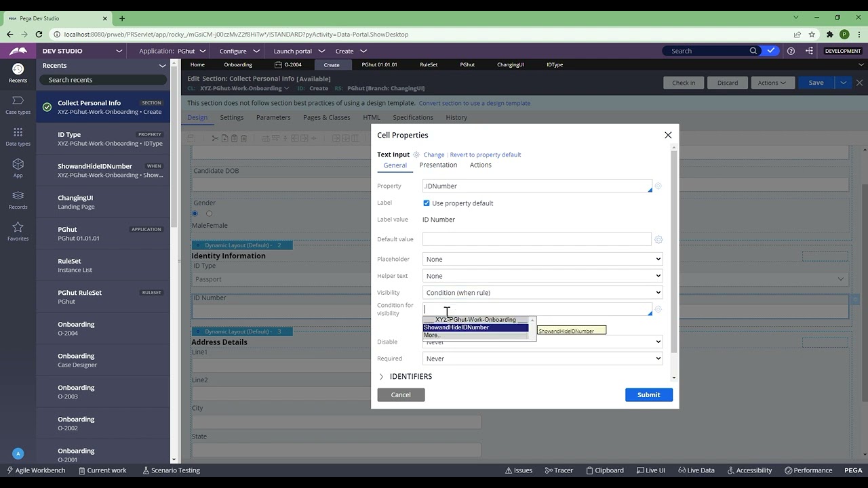Click the Discard button
This screenshot has width=868, height=488.
pyautogui.click(x=728, y=83)
